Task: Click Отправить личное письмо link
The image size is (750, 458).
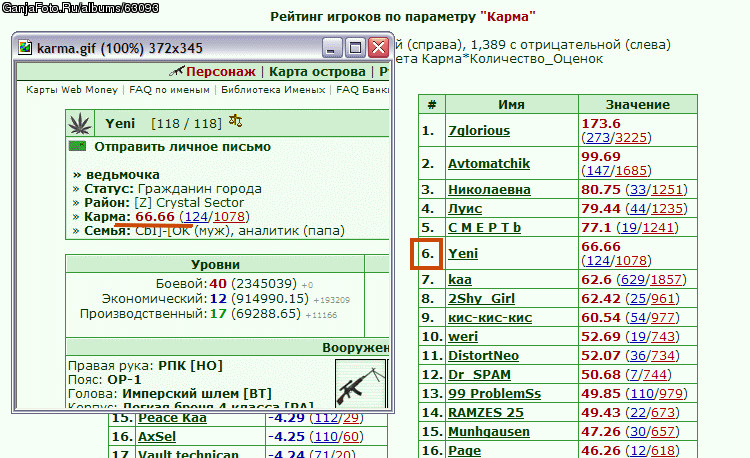Action: coord(182,147)
